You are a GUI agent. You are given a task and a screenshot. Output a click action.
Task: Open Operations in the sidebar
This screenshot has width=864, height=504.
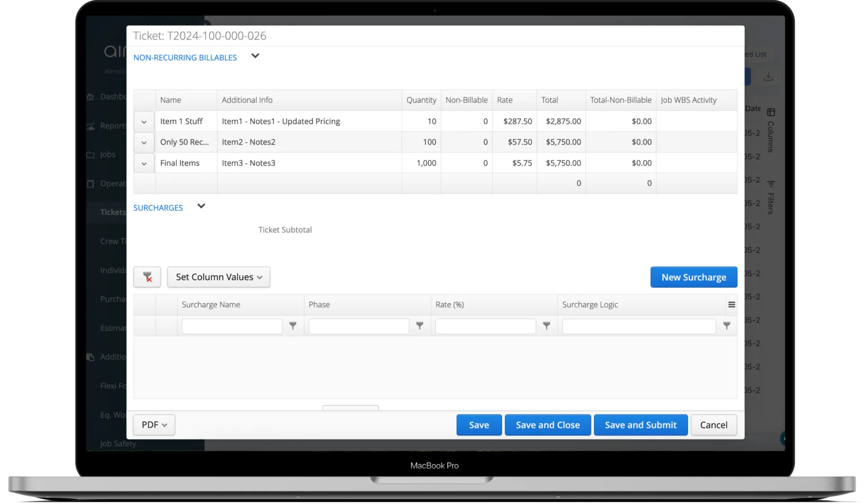click(107, 183)
